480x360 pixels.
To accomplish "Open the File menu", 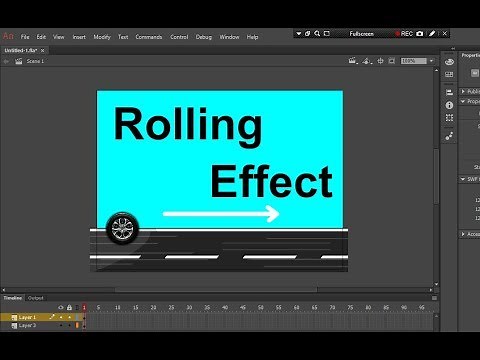I will click(x=25, y=37).
